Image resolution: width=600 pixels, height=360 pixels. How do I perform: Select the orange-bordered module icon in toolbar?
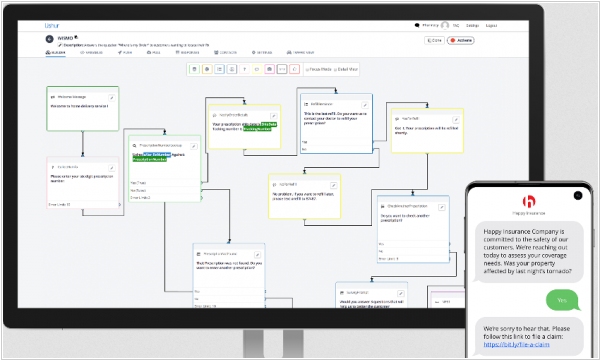[207, 69]
